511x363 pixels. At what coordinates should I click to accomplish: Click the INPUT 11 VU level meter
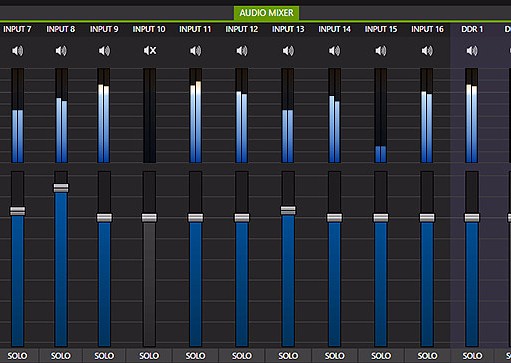tap(196, 116)
